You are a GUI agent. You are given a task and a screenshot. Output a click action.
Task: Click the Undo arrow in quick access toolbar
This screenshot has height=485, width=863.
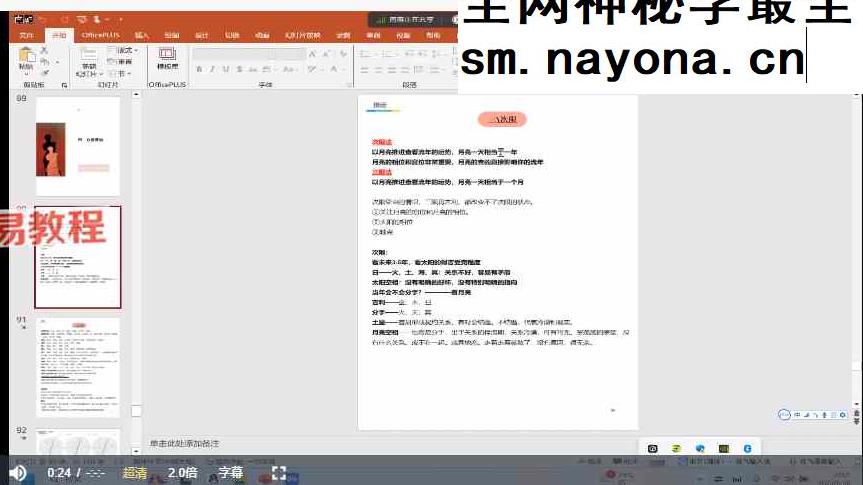[43, 20]
